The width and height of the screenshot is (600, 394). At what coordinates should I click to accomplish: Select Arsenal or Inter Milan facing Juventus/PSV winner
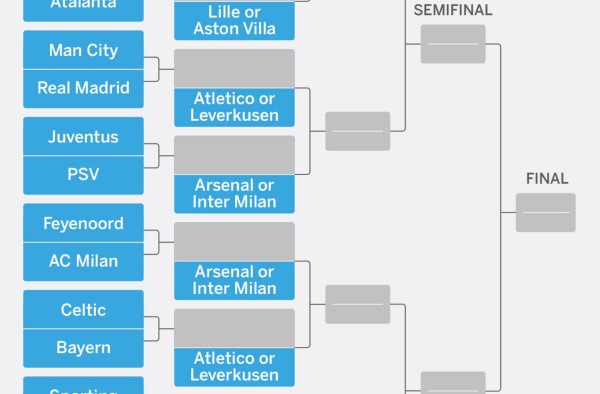pyautogui.click(x=234, y=194)
